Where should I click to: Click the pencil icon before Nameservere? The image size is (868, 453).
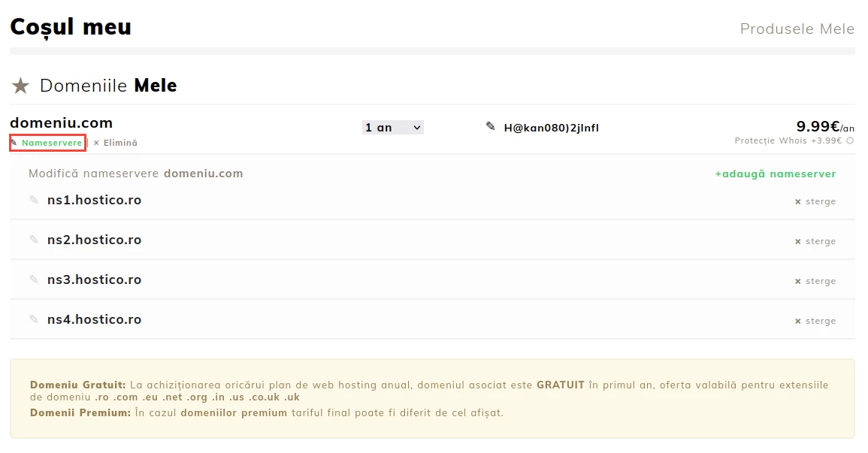14,143
